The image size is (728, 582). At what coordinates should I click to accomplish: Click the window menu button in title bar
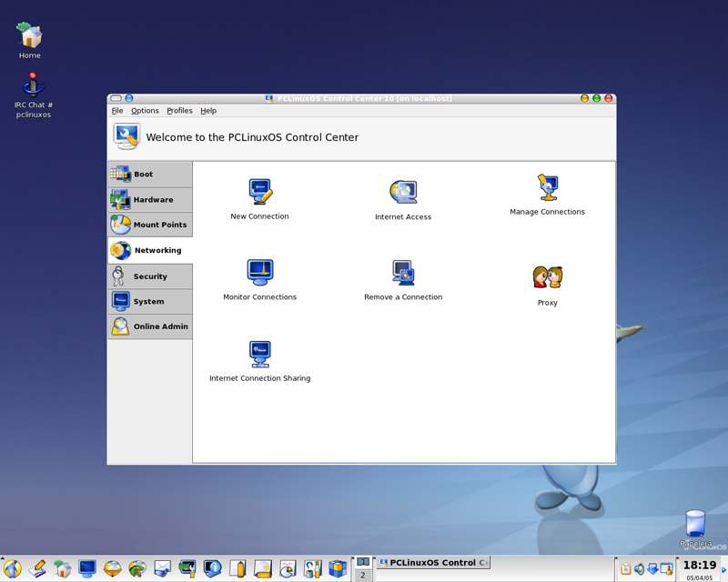(116, 98)
